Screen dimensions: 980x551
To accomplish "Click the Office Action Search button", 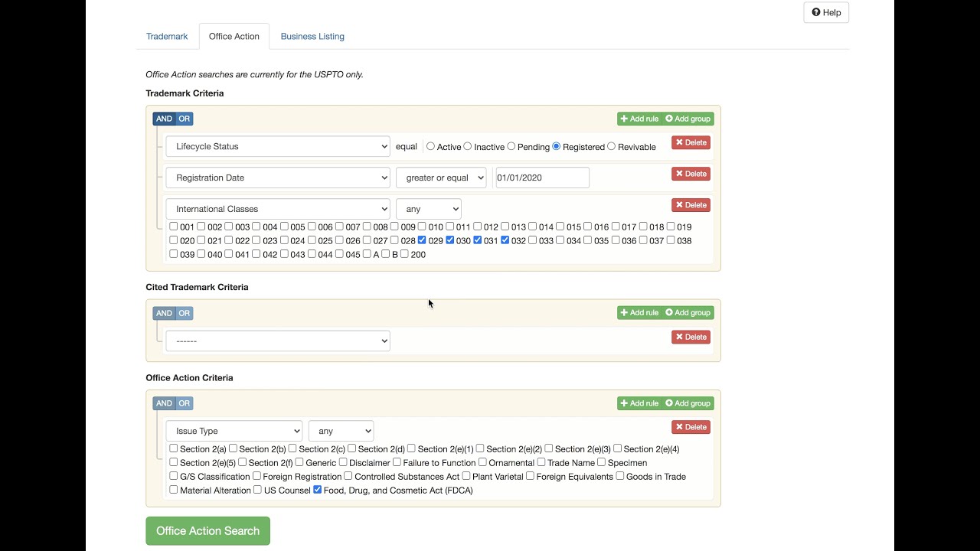I will click(207, 530).
